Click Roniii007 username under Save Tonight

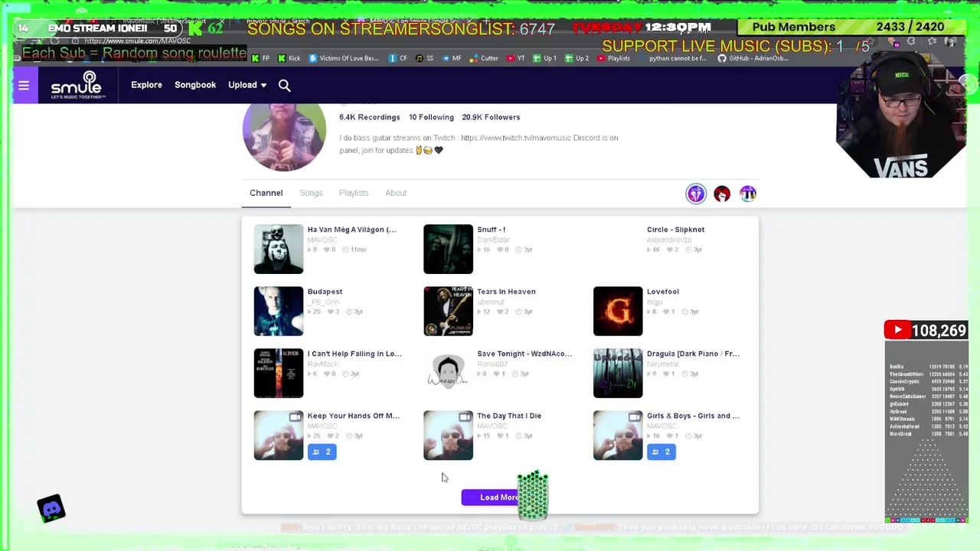[493, 364]
